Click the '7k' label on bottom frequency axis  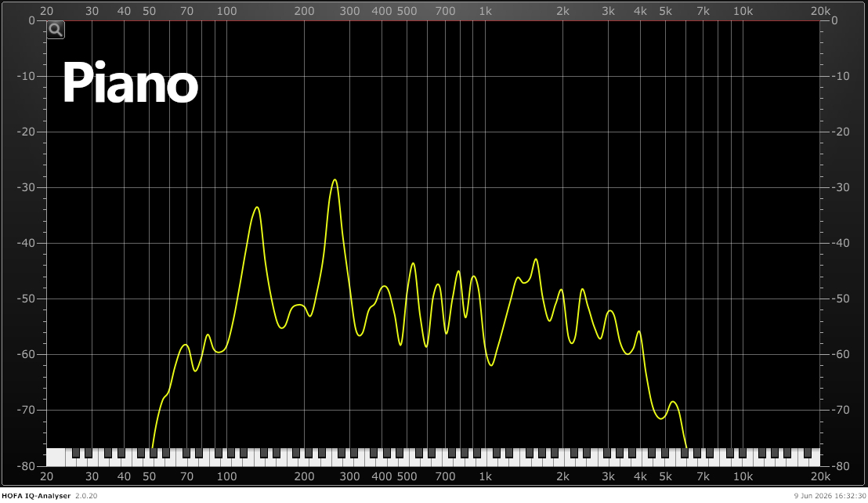pos(703,476)
